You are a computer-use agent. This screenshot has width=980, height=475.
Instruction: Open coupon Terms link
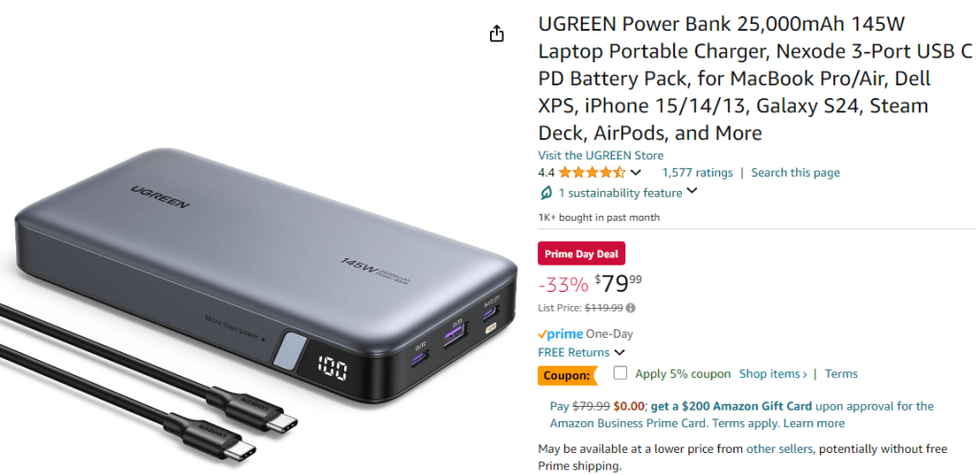(x=841, y=374)
